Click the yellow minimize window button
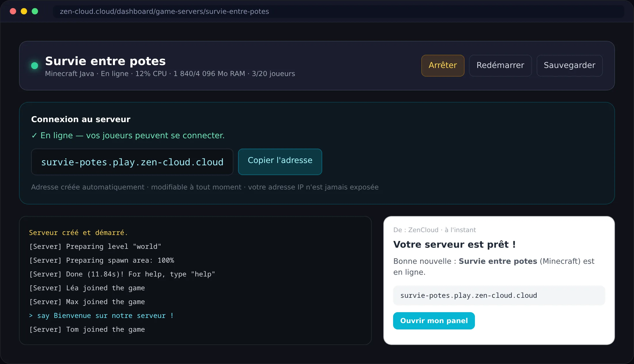This screenshot has width=634, height=364. click(x=24, y=11)
